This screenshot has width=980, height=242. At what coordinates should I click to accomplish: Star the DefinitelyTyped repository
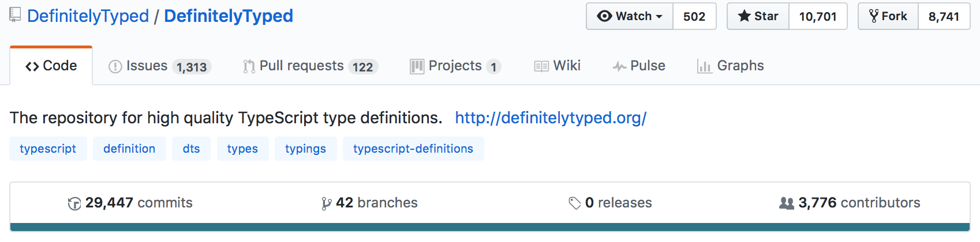point(758,16)
